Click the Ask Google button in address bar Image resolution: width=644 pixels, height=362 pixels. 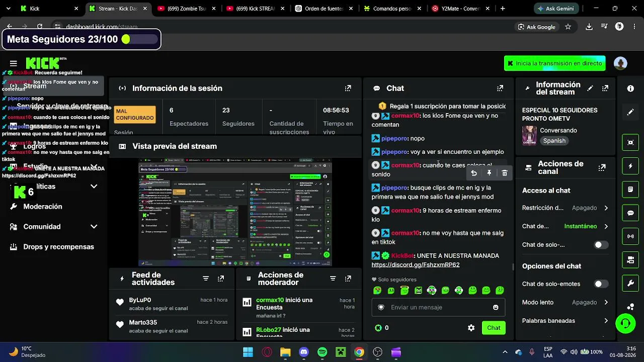[x=536, y=27]
